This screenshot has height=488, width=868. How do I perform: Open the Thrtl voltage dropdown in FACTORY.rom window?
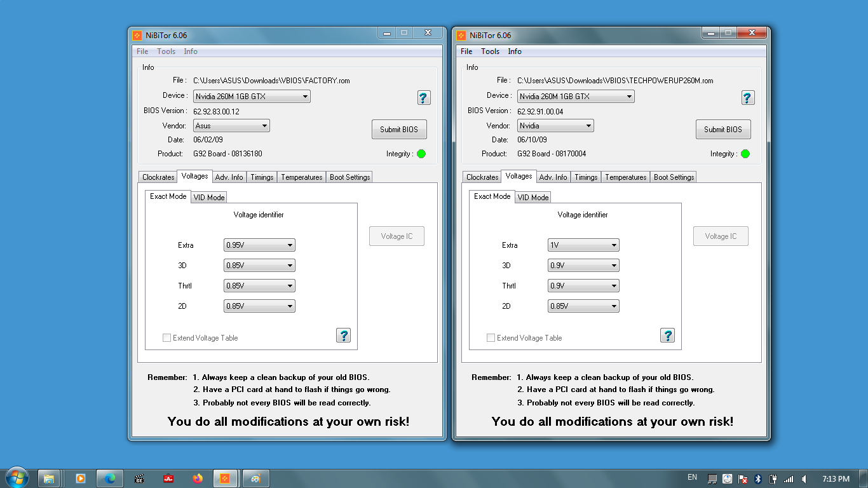coord(259,286)
